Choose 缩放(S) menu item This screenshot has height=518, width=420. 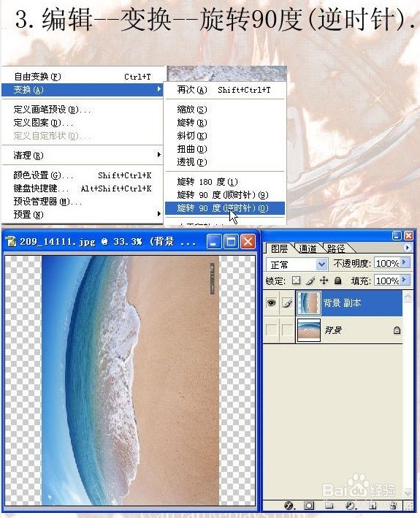tap(224, 110)
